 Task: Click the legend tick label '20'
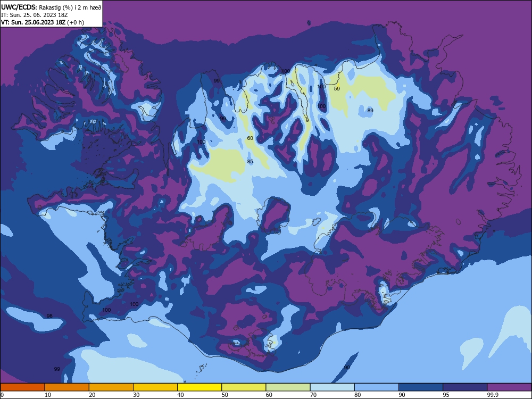coord(92,395)
